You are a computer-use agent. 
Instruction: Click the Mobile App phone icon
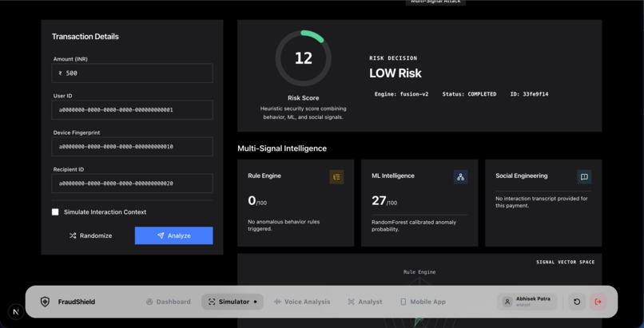403,302
